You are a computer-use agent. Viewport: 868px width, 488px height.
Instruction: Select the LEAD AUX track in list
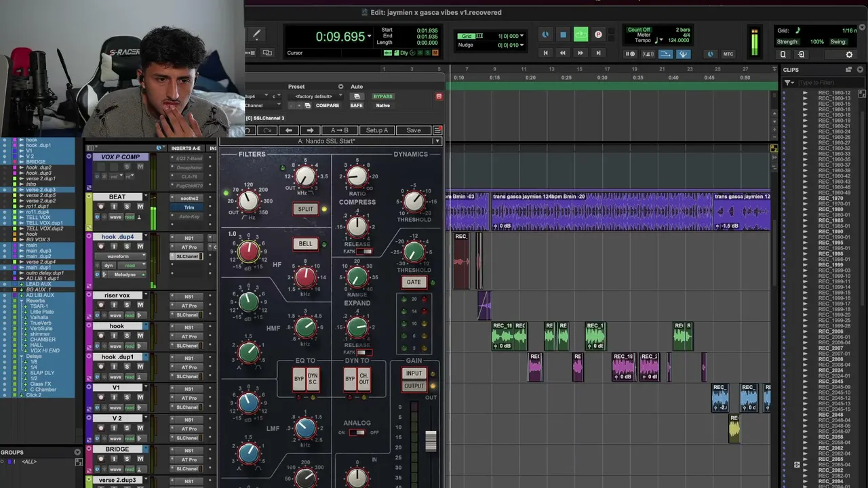pyautogui.click(x=39, y=284)
